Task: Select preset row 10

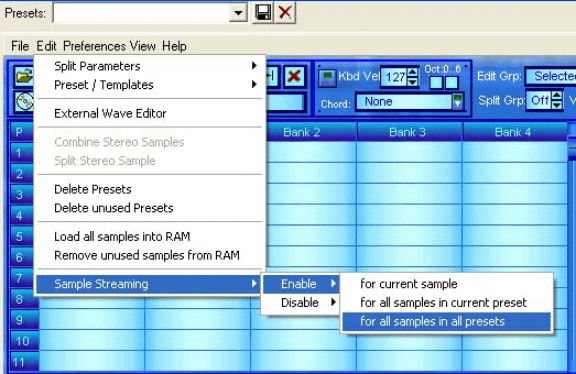Action: [x=23, y=341]
